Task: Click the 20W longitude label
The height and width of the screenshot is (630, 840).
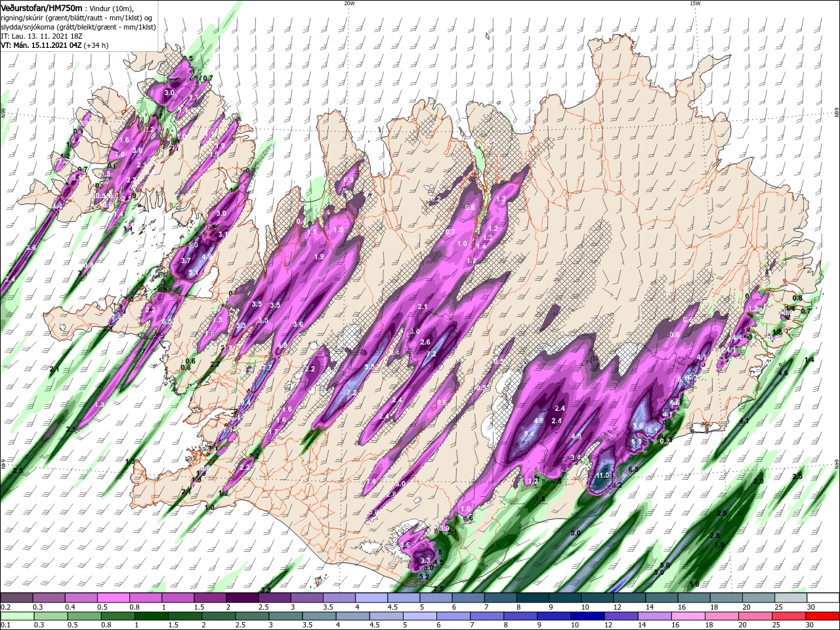Action: (348, 3)
